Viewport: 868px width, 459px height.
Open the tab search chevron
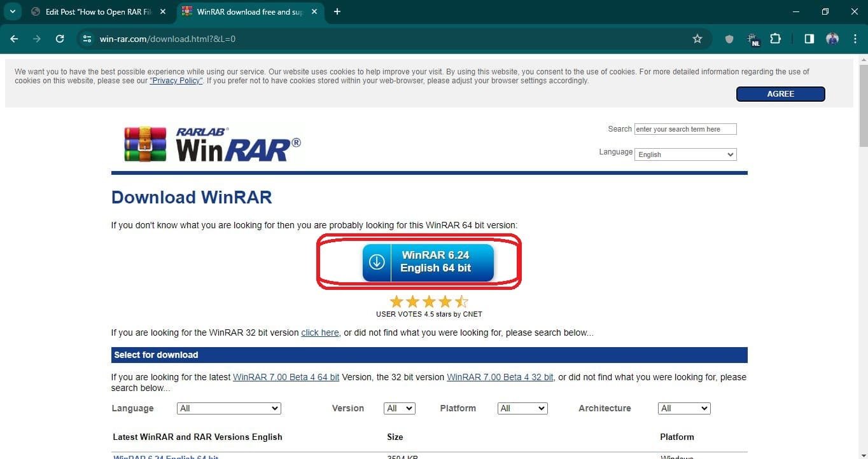[x=12, y=11]
